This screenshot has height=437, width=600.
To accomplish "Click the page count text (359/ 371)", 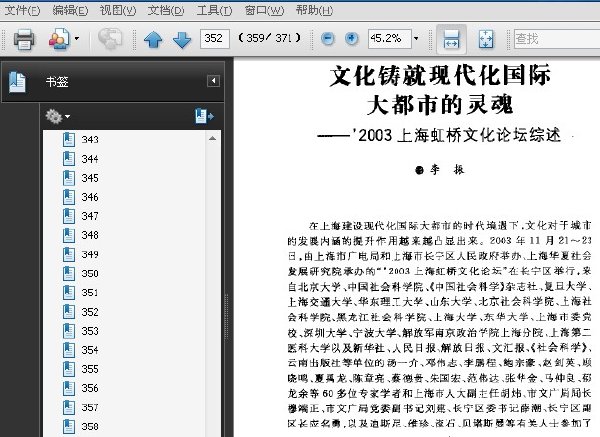I will pos(269,38).
